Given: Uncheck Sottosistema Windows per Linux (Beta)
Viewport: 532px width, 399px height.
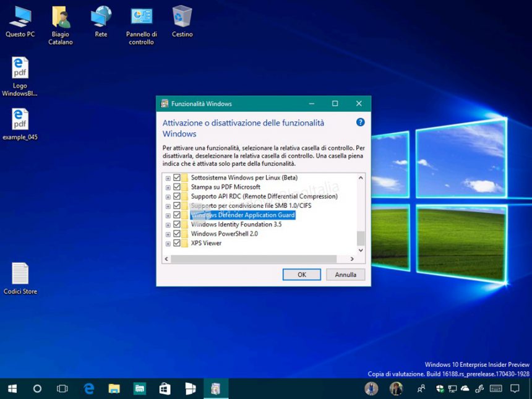Looking at the screenshot, I should tap(177, 178).
